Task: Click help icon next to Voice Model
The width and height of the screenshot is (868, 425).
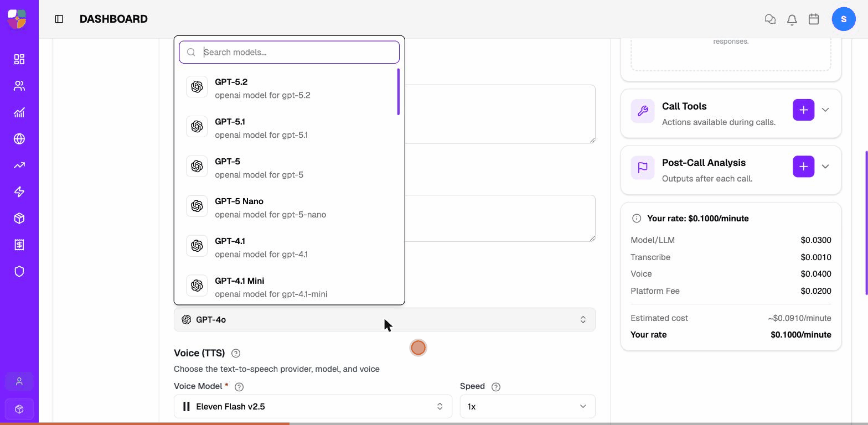Action: 239,387
